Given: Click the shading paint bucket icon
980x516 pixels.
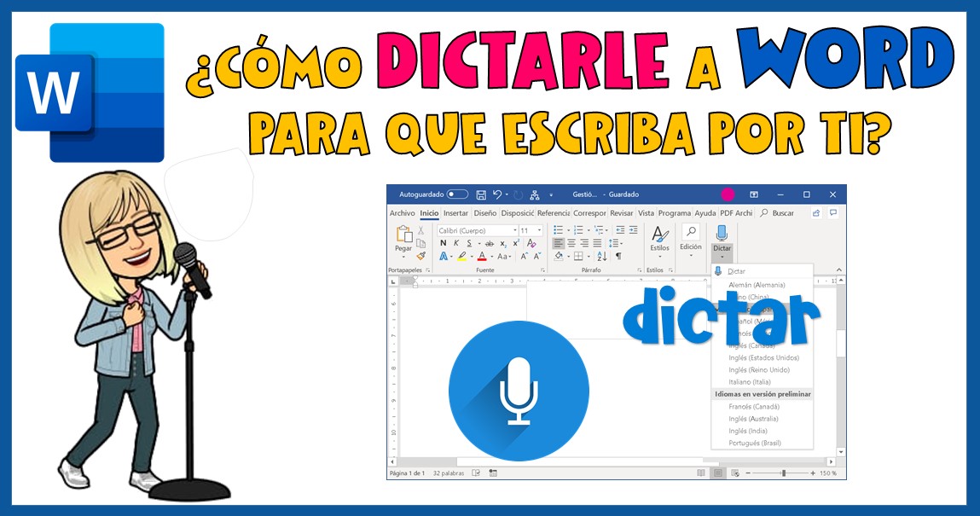Looking at the screenshot, I should pyautogui.click(x=559, y=256).
